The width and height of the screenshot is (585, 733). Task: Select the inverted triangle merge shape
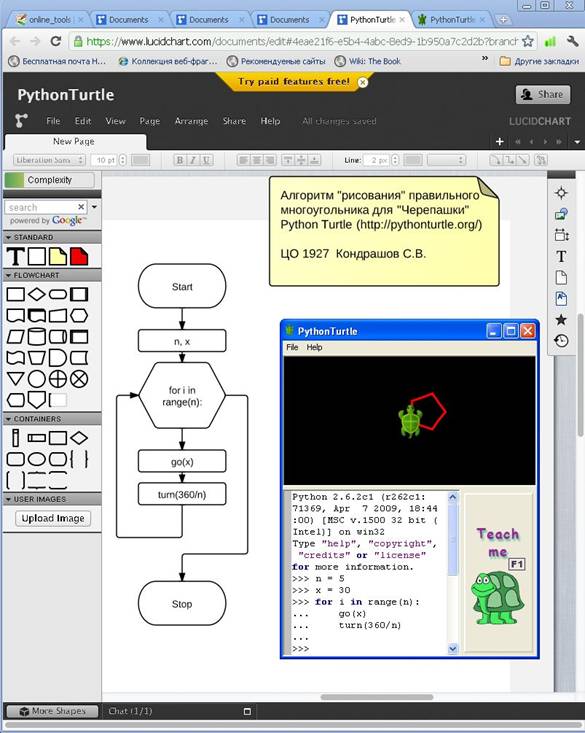pyautogui.click(x=15, y=379)
